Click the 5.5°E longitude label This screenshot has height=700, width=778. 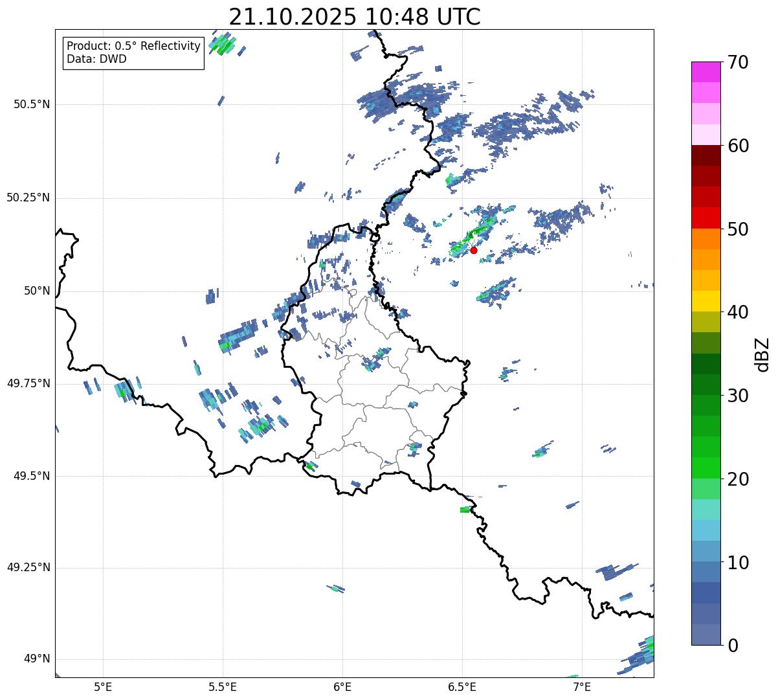[x=223, y=687]
